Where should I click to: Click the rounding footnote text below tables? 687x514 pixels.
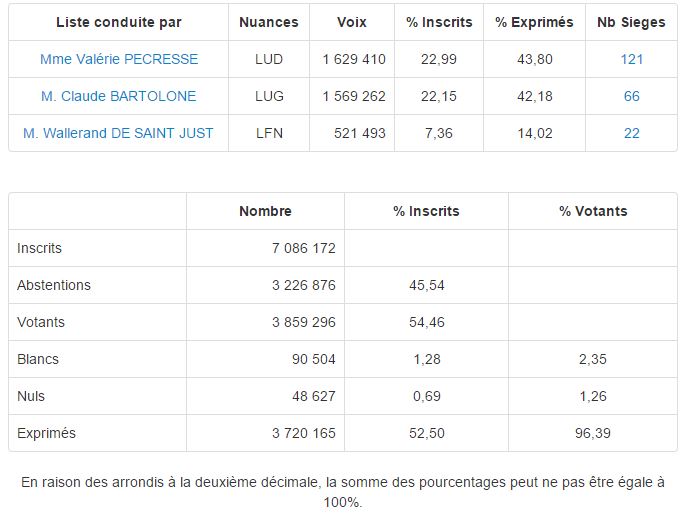[x=343, y=492]
